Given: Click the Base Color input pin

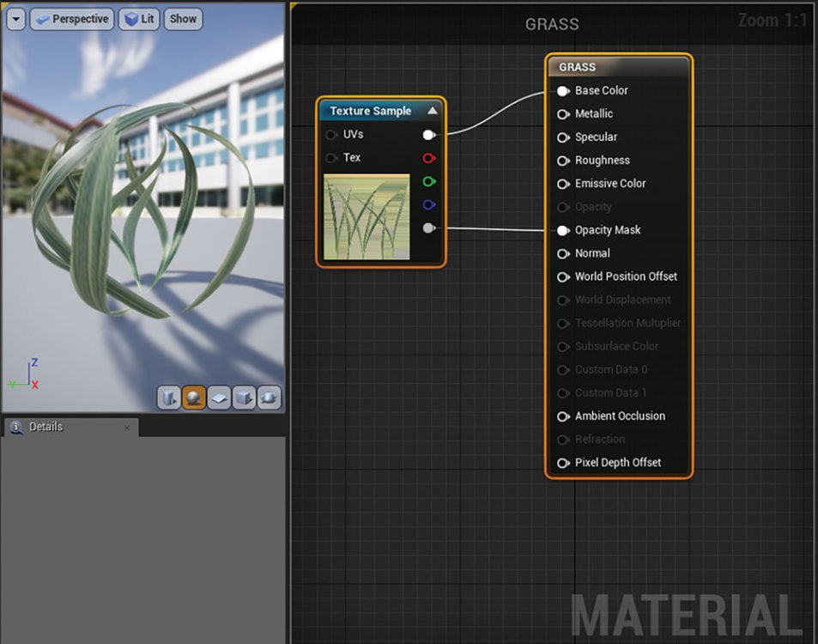Looking at the screenshot, I should (563, 91).
